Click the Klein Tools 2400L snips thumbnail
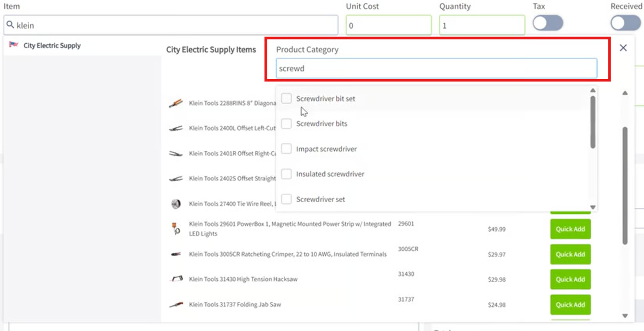This screenshot has width=644, height=331. (176, 128)
